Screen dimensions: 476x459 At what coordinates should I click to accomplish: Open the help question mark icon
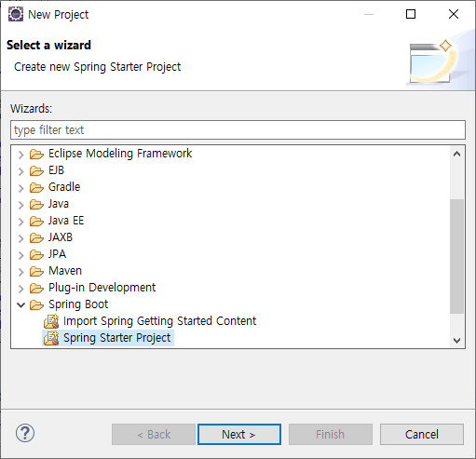(25, 433)
